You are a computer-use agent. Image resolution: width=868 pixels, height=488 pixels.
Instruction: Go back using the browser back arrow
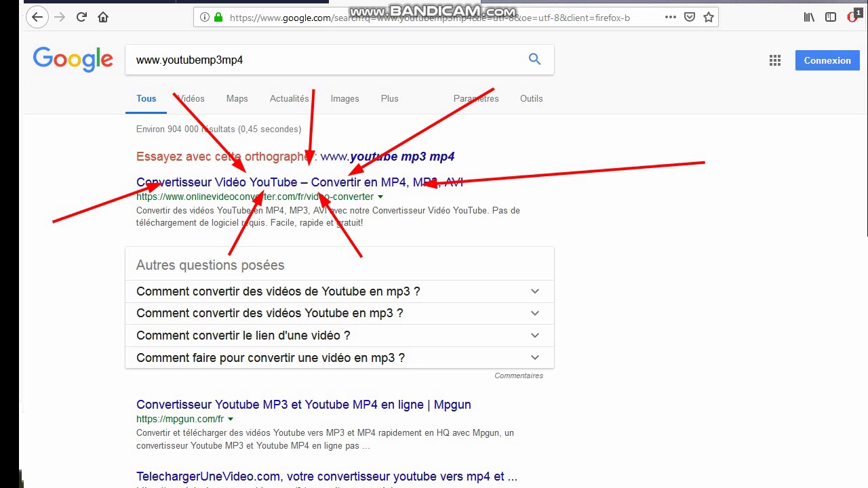(x=37, y=17)
